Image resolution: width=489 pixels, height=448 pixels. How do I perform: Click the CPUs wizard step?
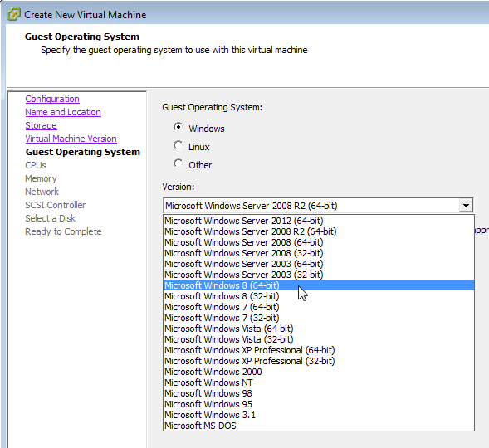36,165
